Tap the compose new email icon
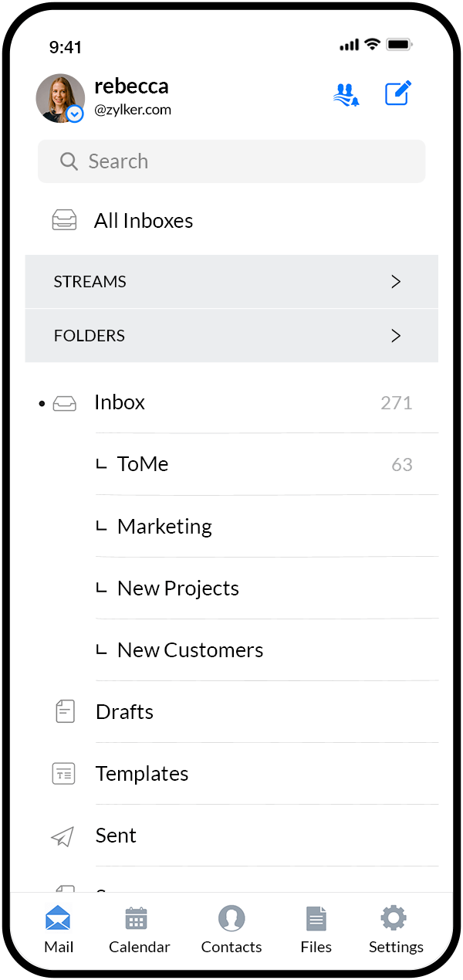This screenshot has width=463, height=980. pyautogui.click(x=398, y=93)
